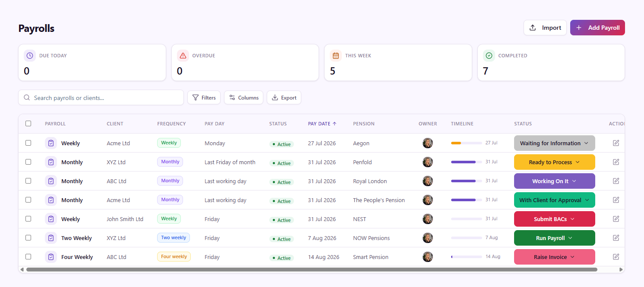The height and width of the screenshot is (287, 644).
Task: Edit the Smart Pension row pencil icon
Action: (x=616, y=257)
